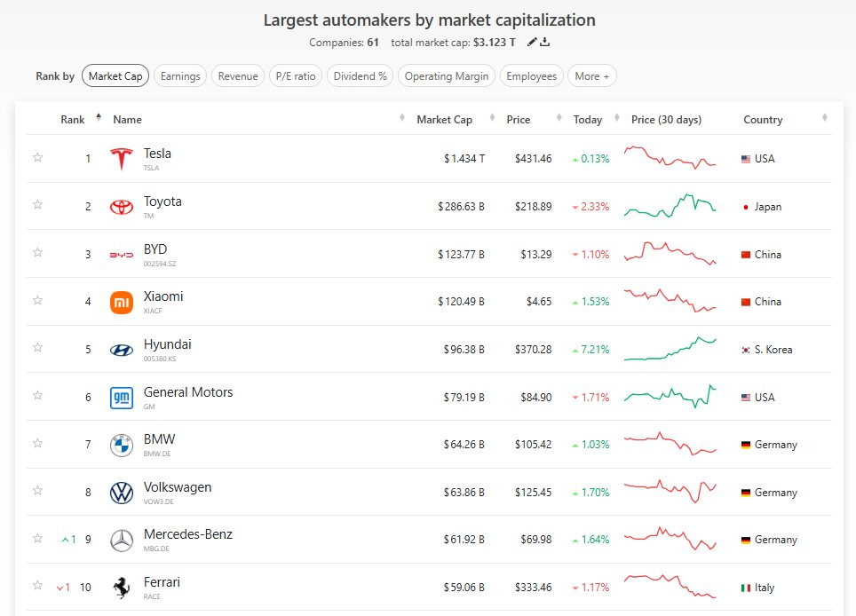This screenshot has width=856, height=616.
Task: Select the Earnings rank-by tab
Action: (180, 76)
